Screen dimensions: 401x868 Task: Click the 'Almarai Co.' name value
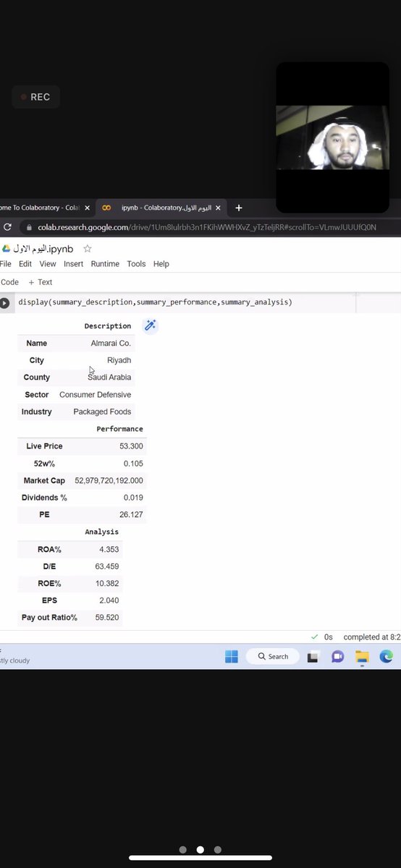tap(111, 344)
